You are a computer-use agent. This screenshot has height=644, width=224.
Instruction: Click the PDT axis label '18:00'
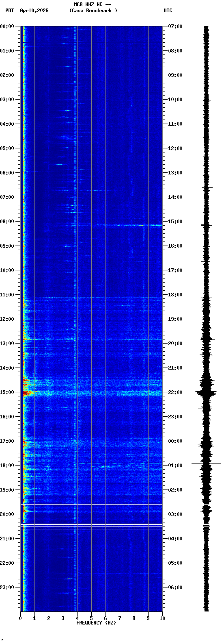pos(7,466)
